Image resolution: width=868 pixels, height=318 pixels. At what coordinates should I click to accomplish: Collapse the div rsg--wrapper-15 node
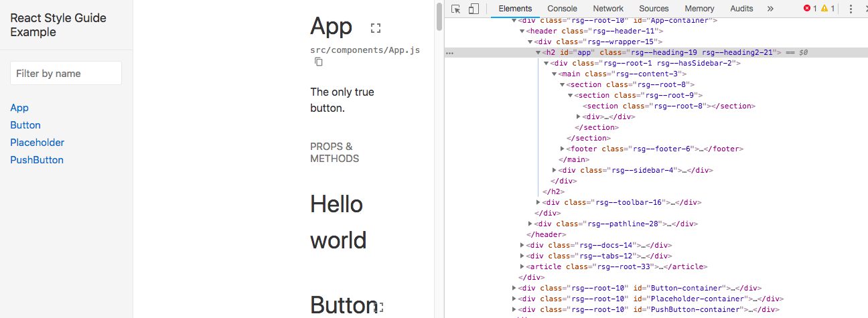pyautogui.click(x=530, y=42)
